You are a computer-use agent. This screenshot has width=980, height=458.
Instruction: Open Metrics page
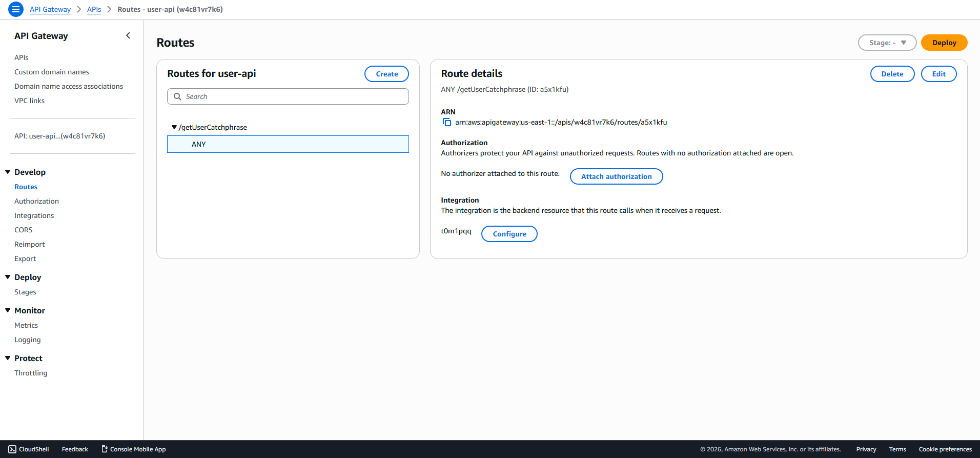[26, 325]
